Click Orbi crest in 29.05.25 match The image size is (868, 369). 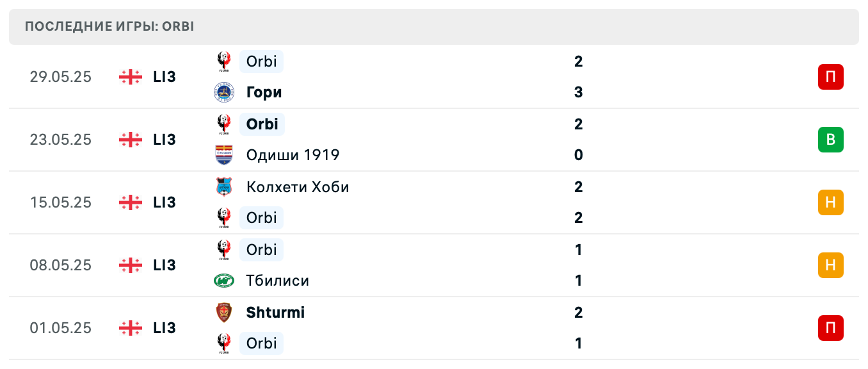[223, 61]
